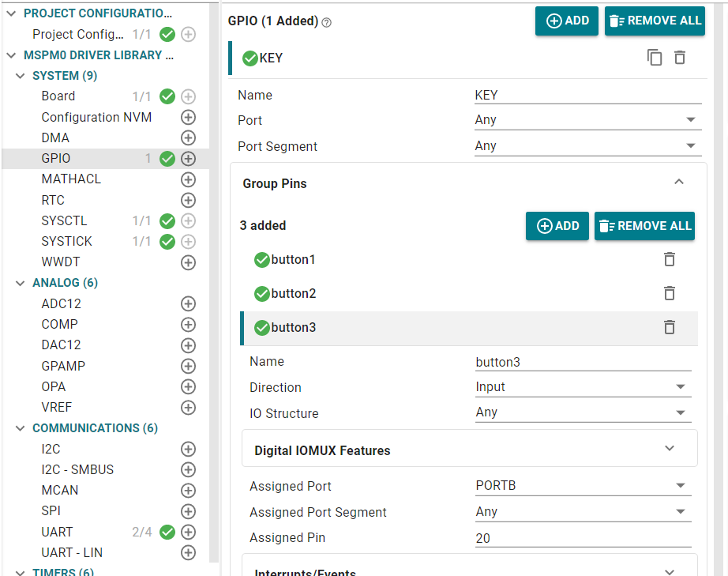
Task: Open the Port Segment dropdown
Action: [587, 146]
